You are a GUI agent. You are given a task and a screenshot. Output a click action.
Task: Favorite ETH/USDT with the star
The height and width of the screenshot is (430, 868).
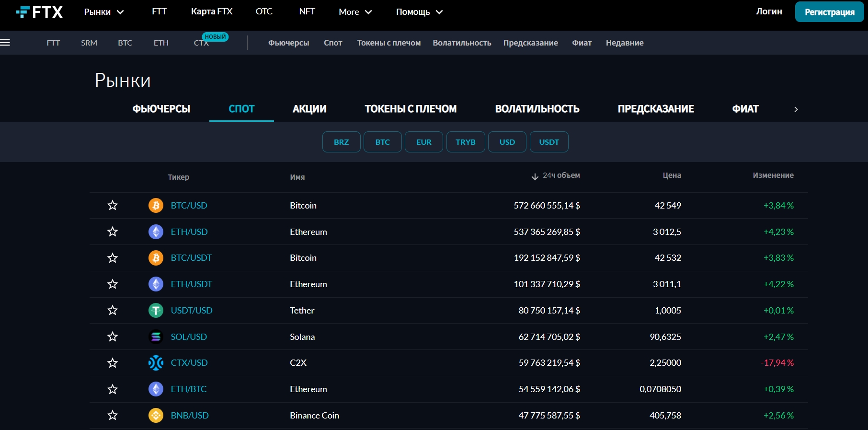click(113, 284)
